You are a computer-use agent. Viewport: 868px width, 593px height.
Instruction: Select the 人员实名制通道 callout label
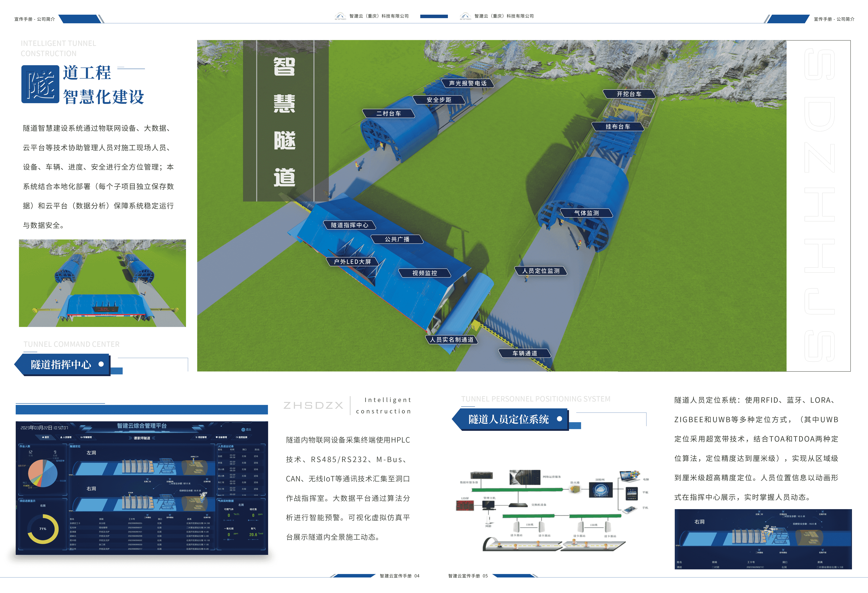click(452, 339)
